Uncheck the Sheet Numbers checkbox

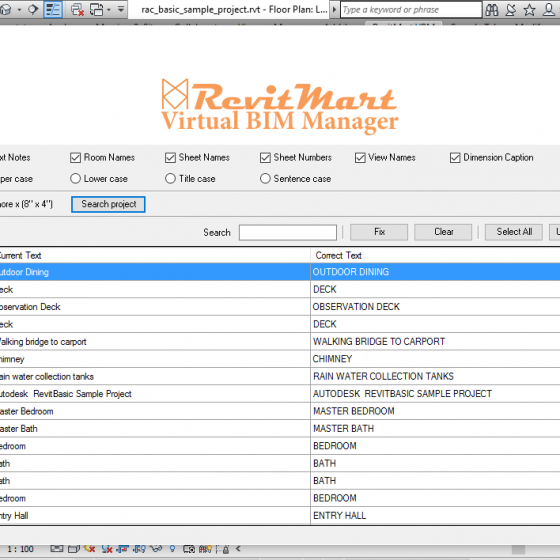(x=265, y=158)
